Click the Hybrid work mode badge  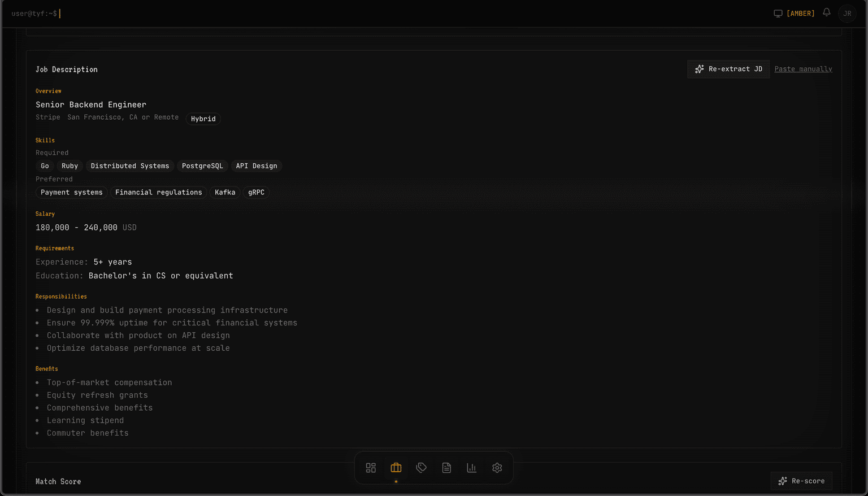tap(203, 119)
